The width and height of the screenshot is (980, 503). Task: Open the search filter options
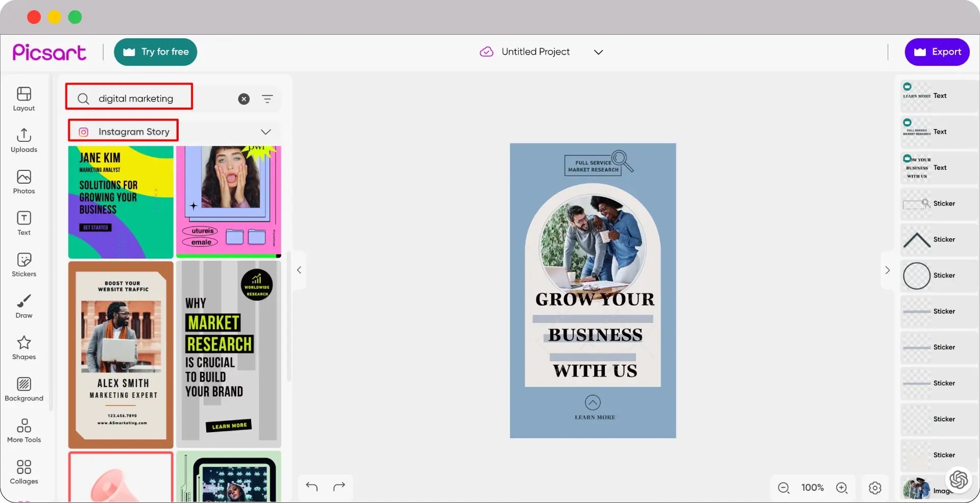coord(267,99)
